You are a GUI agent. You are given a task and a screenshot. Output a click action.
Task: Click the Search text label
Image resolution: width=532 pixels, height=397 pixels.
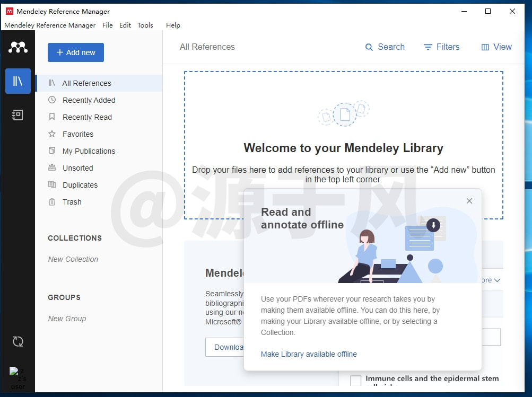tap(391, 47)
